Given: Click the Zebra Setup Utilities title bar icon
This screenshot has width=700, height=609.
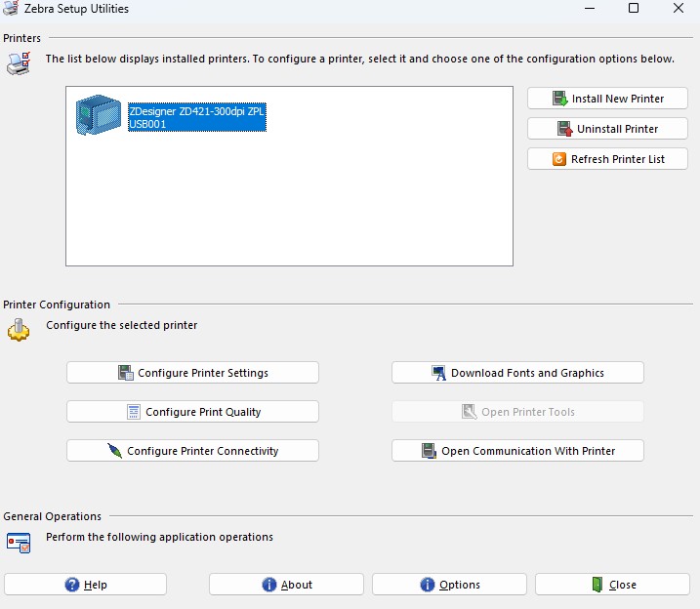Looking at the screenshot, I should pyautogui.click(x=11, y=8).
